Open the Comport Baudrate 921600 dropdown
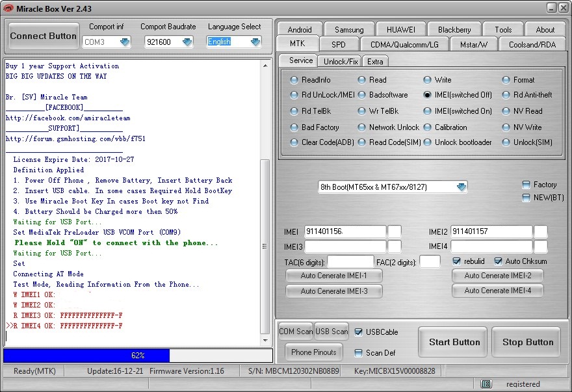The width and height of the screenshot is (572, 392). point(187,42)
